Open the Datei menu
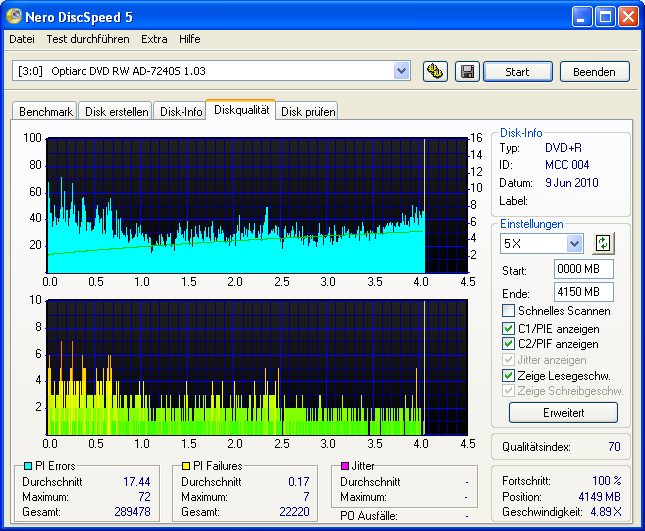 (x=22, y=39)
